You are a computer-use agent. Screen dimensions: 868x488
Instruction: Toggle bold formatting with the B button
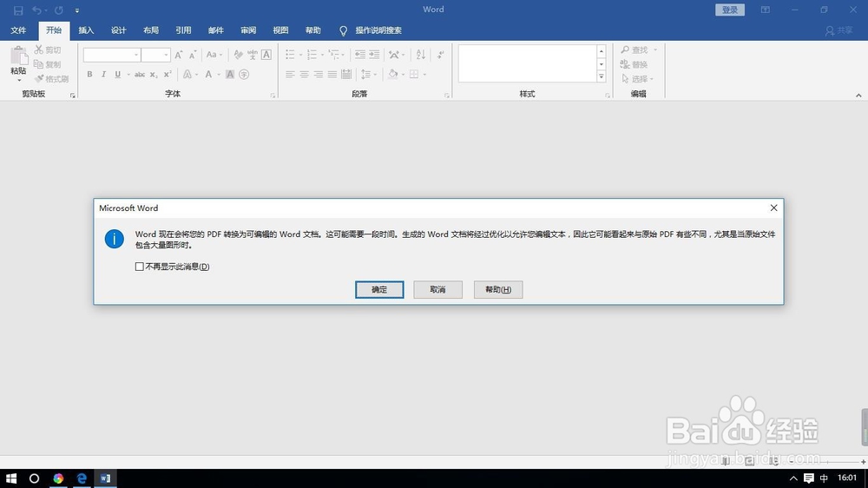tap(89, 74)
